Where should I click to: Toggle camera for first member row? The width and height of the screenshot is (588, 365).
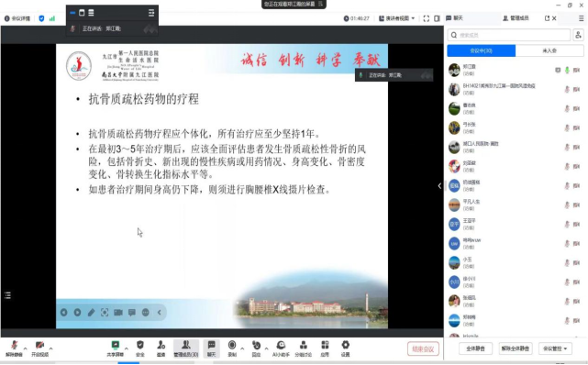click(576, 70)
